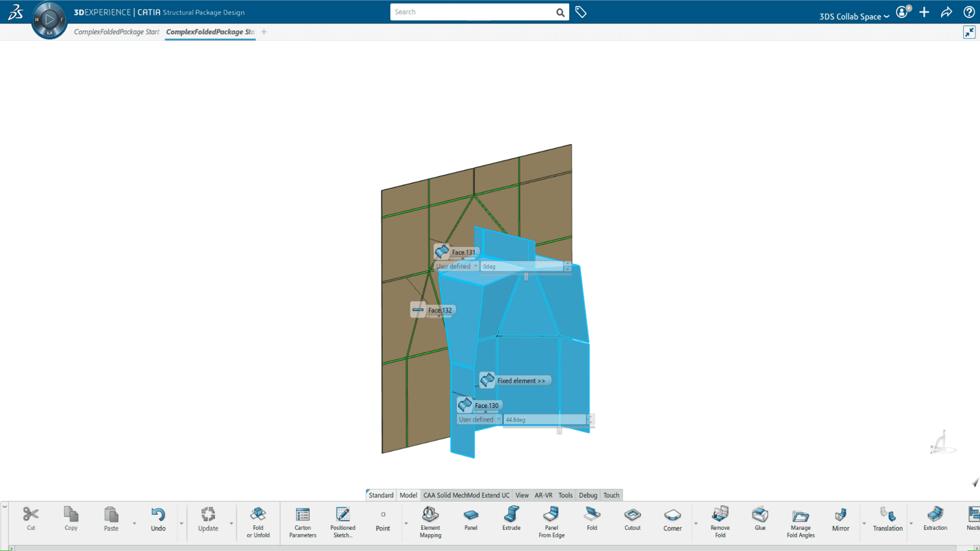This screenshot has width=980, height=551.
Task: Open Face.131 User defined dropdown
Action: [x=457, y=266]
